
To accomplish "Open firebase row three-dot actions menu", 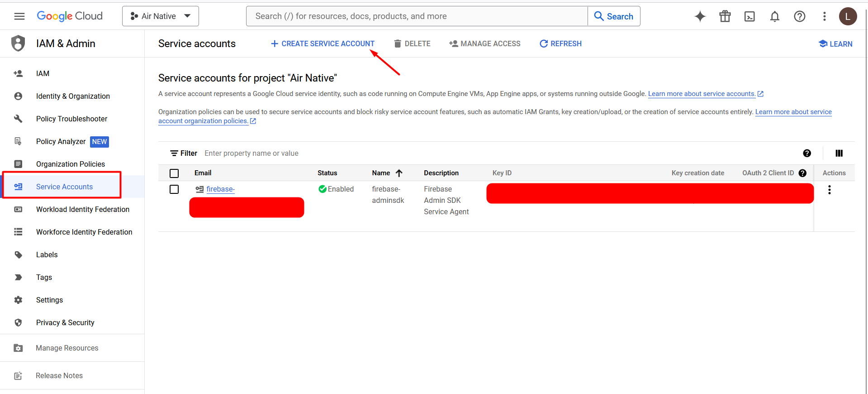I will (x=829, y=190).
